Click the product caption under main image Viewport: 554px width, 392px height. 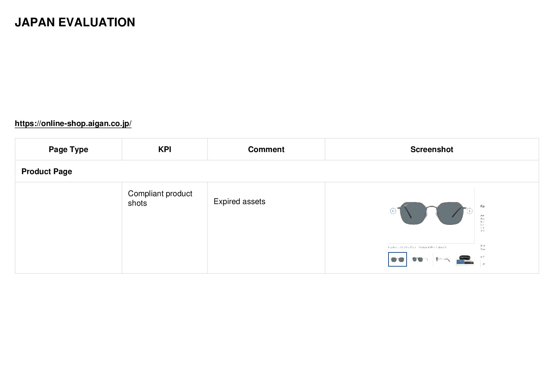click(x=417, y=247)
